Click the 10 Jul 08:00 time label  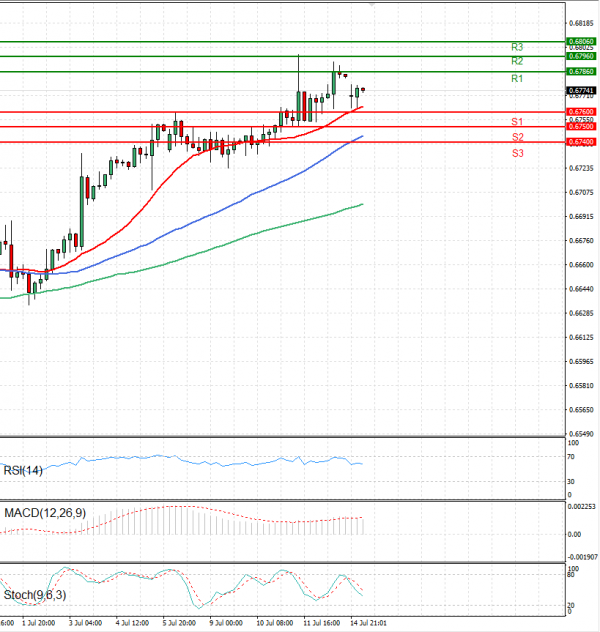pos(275,623)
